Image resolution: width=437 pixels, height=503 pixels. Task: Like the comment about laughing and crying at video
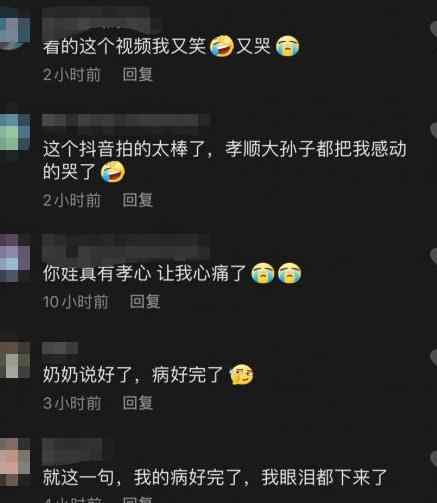click(434, 28)
